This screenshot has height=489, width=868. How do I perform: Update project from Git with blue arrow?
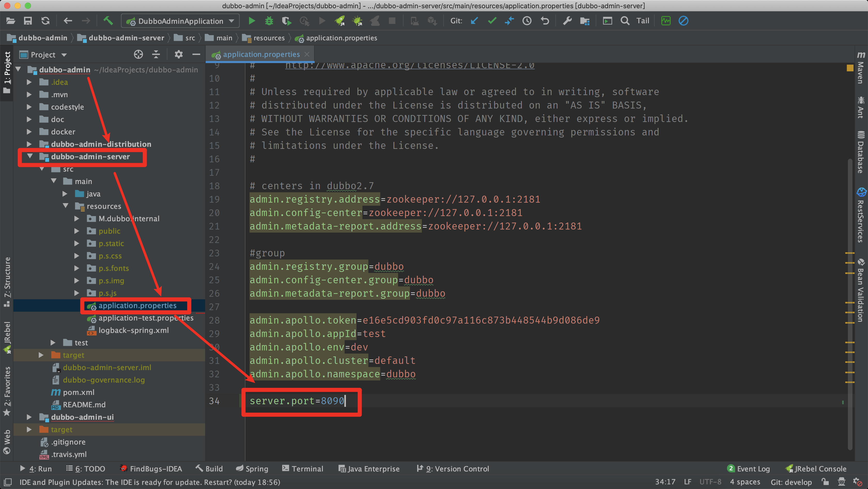(x=475, y=21)
